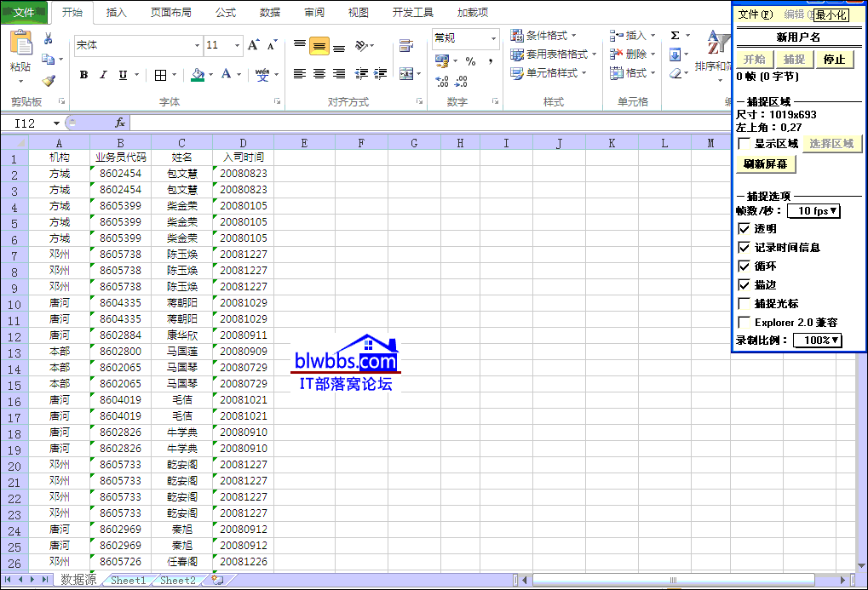Click the middle vertical align icon
Image resolution: width=868 pixels, height=590 pixels.
(319, 46)
